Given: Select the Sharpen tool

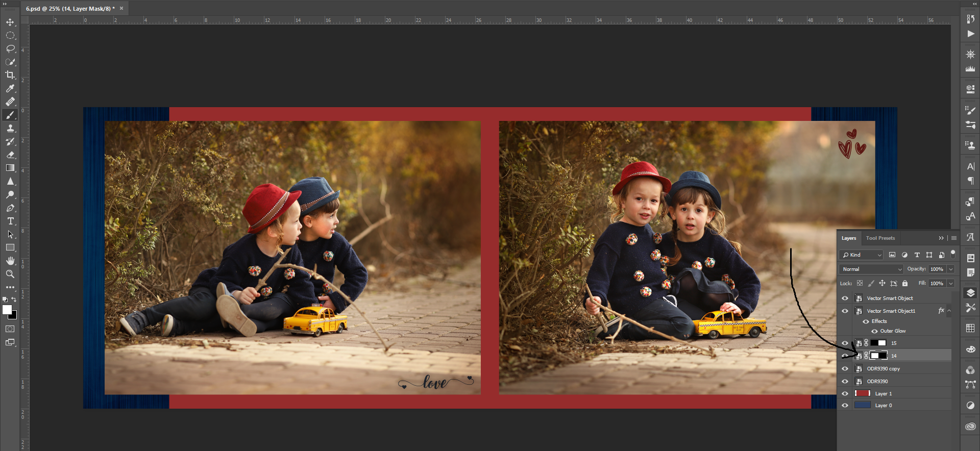Looking at the screenshot, I should (10, 181).
